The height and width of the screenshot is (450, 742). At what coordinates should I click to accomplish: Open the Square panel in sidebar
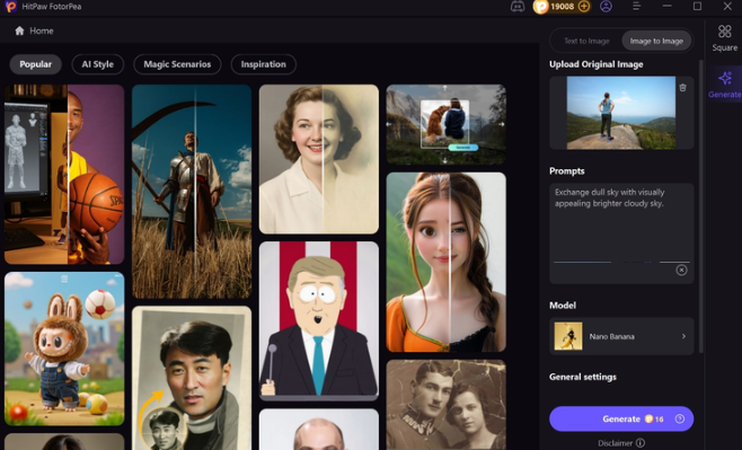[x=724, y=38]
